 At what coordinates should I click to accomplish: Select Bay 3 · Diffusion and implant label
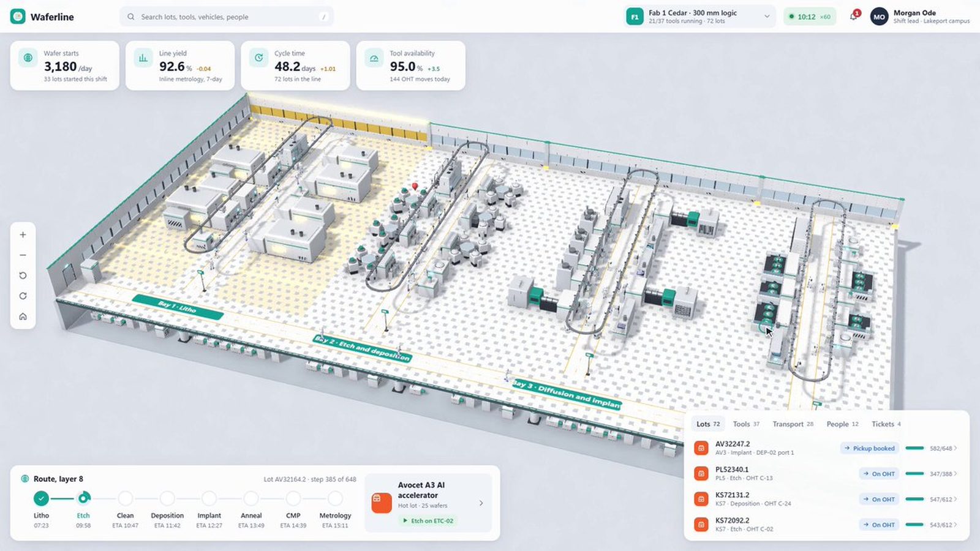click(x=567, y=394)
